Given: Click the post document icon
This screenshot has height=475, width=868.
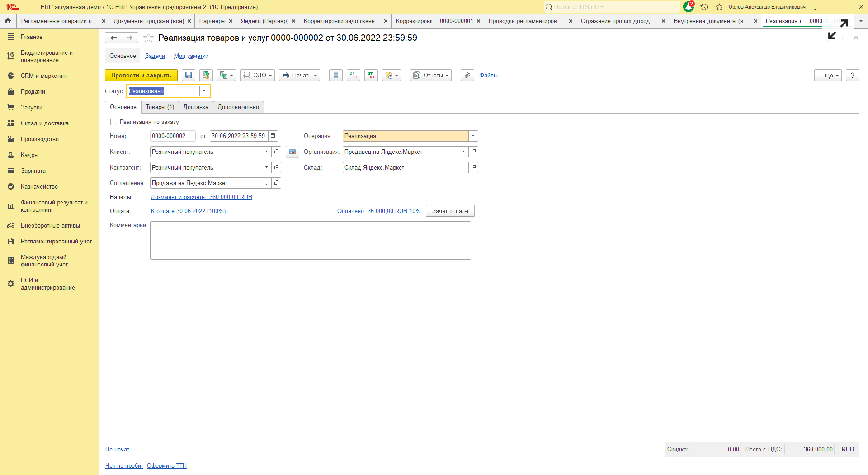Looking at the screenshot, I should [206, 76].
